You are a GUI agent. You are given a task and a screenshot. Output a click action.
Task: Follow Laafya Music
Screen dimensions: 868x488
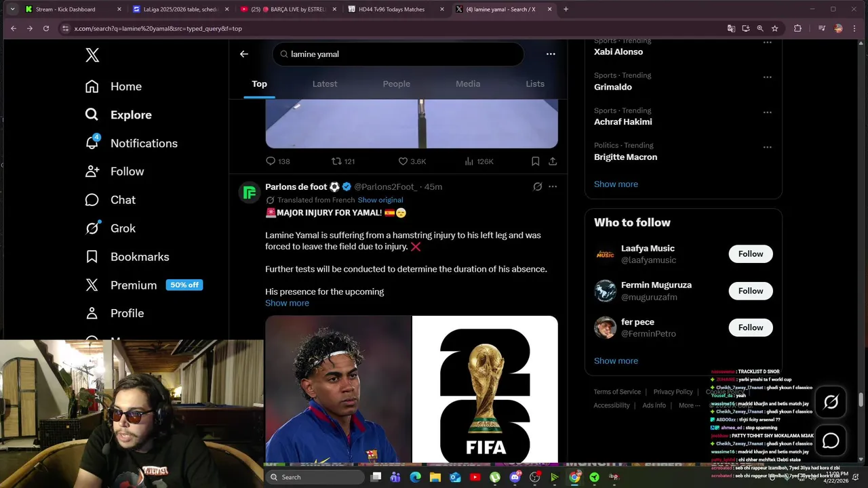point(751,253)
